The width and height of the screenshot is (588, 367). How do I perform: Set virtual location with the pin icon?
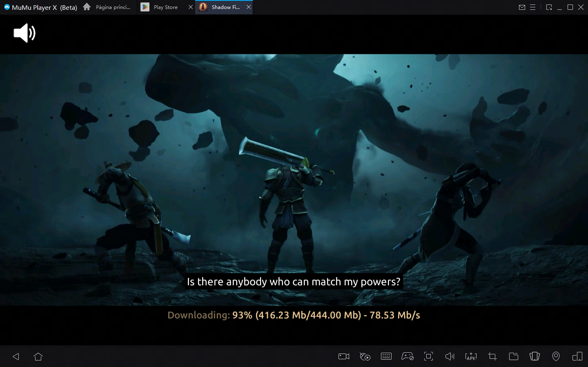(x=556, y=356)
